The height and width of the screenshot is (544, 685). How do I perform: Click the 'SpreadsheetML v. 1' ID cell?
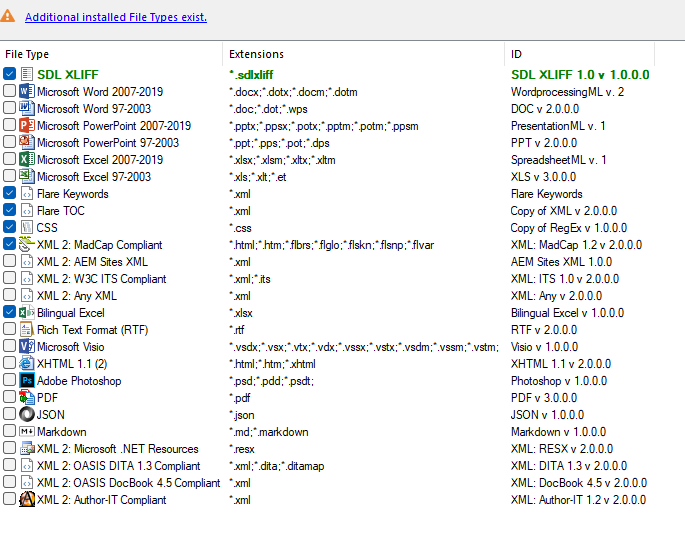[559, 160]
